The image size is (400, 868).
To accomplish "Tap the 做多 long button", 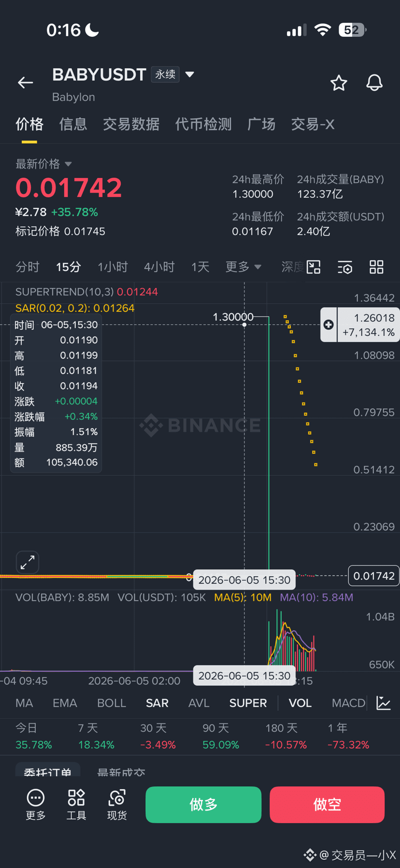I will (203, 805).
